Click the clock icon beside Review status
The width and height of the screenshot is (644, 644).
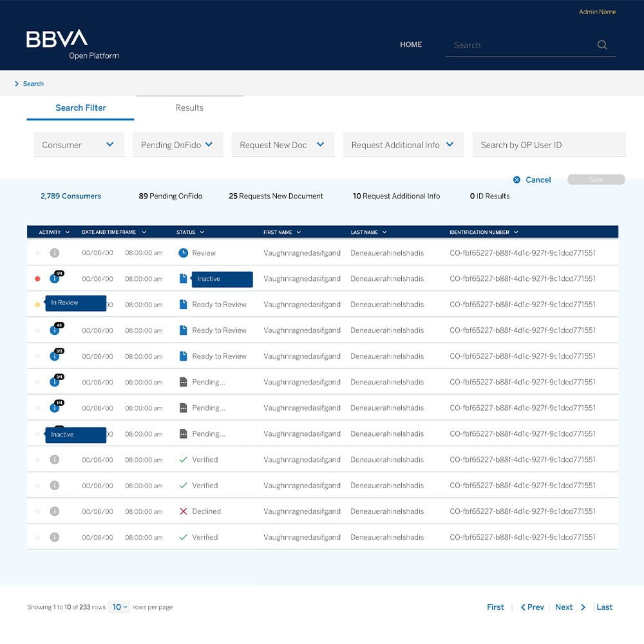[183, 253]
